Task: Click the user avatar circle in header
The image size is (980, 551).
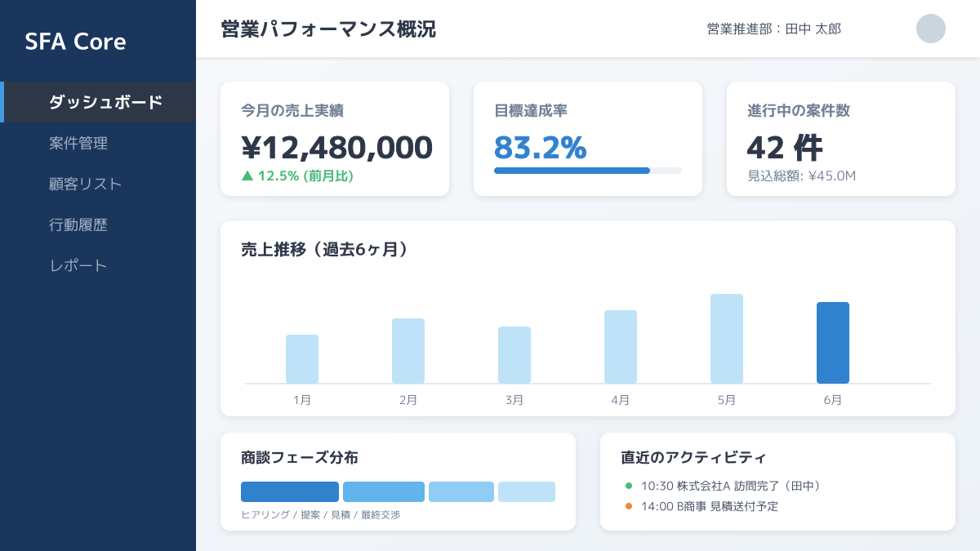Action: [x=930, y=29]
